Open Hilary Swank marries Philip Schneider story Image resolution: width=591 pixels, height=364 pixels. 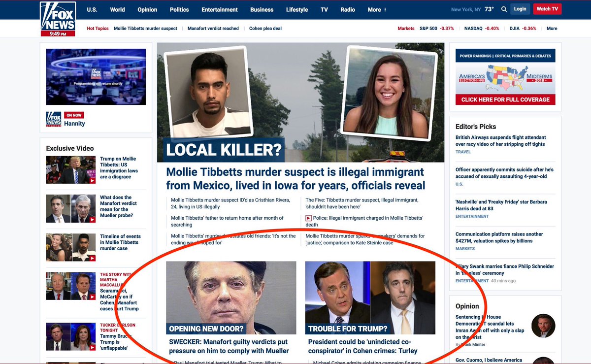click(x=505, y=269)
